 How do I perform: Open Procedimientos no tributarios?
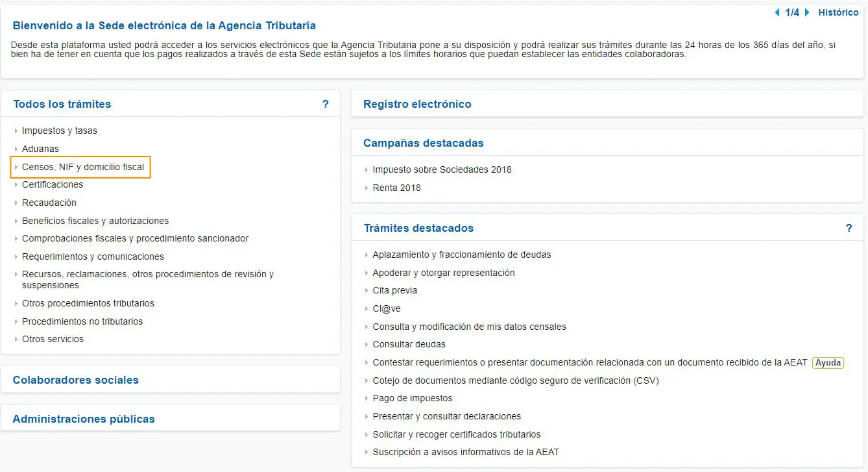pos(82,321)
